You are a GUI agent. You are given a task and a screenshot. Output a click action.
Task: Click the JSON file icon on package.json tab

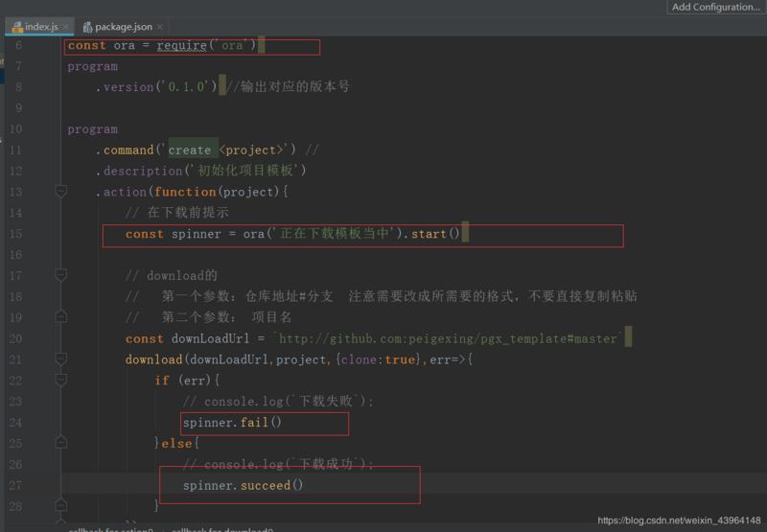click(87, 27)
